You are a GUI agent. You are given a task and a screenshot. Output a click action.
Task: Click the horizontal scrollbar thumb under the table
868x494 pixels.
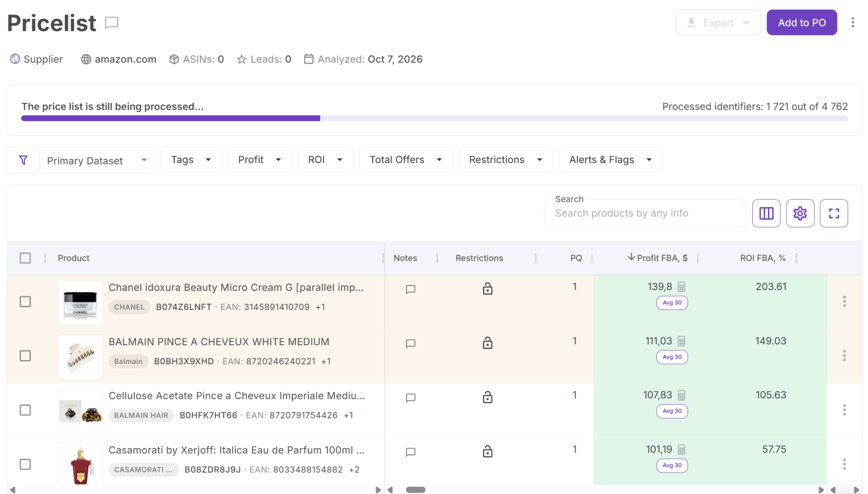(x=415, y=490)
